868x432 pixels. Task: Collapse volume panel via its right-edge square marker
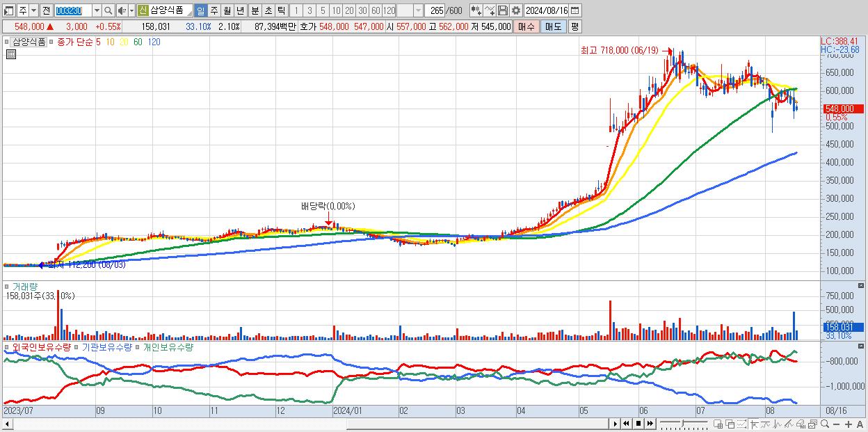tap(862, 286)
